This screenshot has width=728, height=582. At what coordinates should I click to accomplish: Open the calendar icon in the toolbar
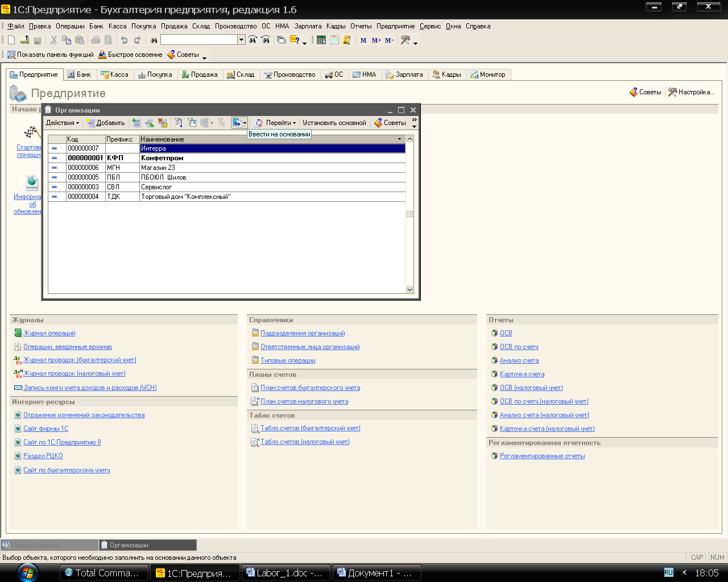pos(334,40)
